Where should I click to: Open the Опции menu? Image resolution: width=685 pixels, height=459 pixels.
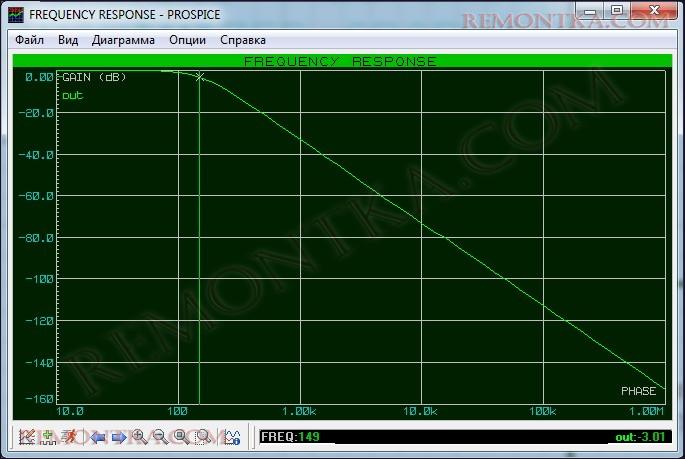pos(187,40)
